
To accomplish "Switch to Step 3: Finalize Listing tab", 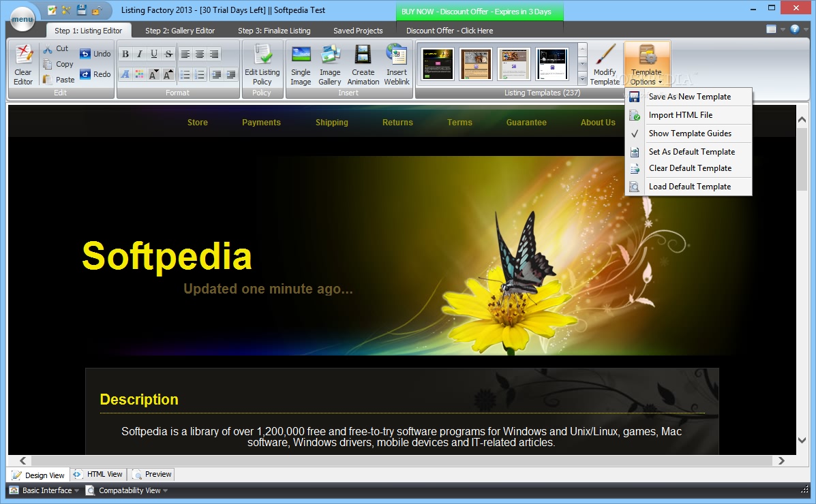I will pos(274,30).
